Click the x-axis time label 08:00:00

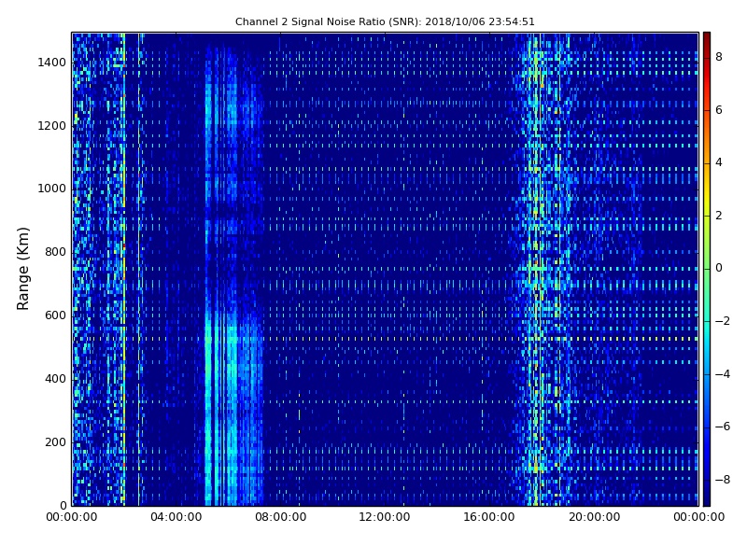281,517
